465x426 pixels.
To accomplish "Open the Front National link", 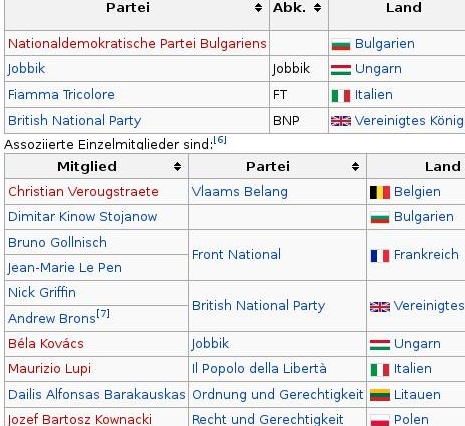I will coord(236,255).
